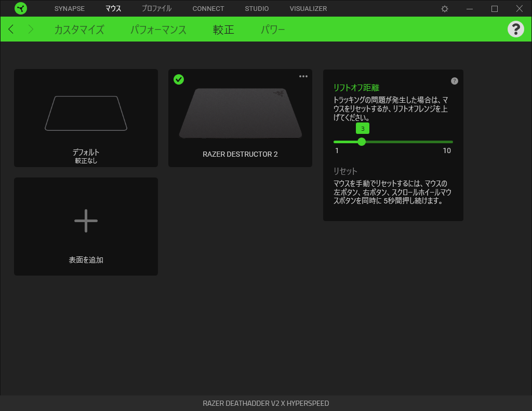This screenshot has width=532, height=411.
Task: Click the Razer logo icon
Action: tap(21, 8)
